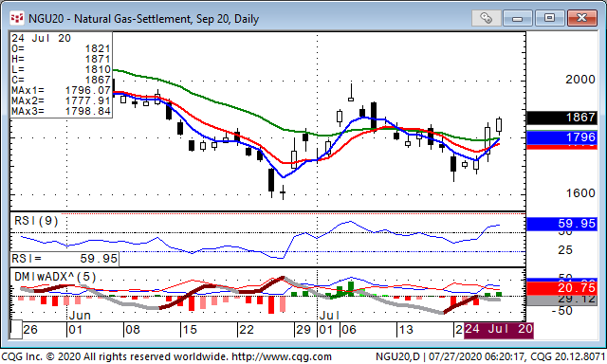607x364 pixels.
Task: Click the latest candlestick at 24 Jul
Action: (499, 125)
